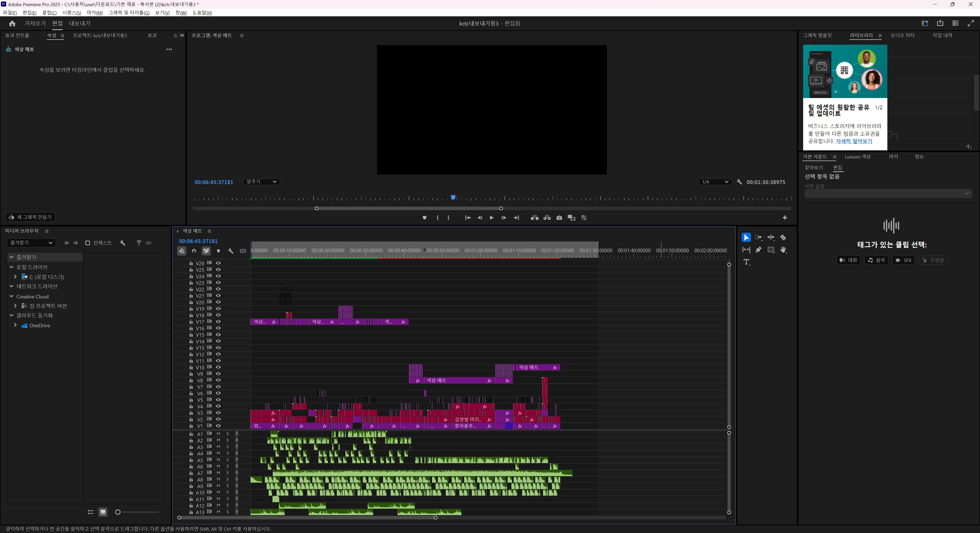Select the Pen tool
The height and width of the screenshot is (533, 980).
point(758,250)
